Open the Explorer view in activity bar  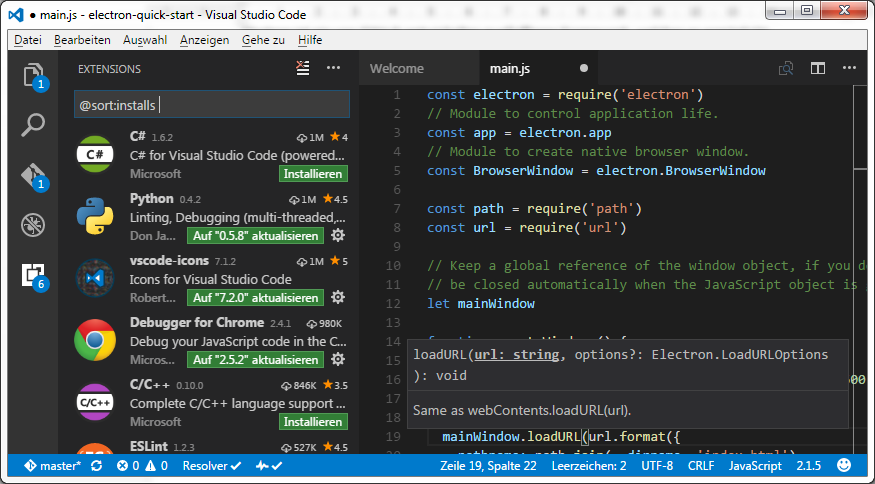pos(33,75)
